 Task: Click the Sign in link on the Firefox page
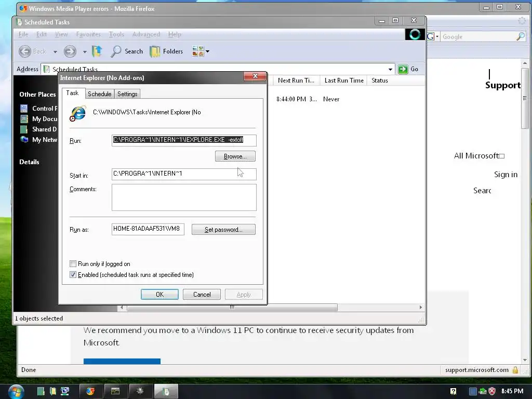(506, 175)
